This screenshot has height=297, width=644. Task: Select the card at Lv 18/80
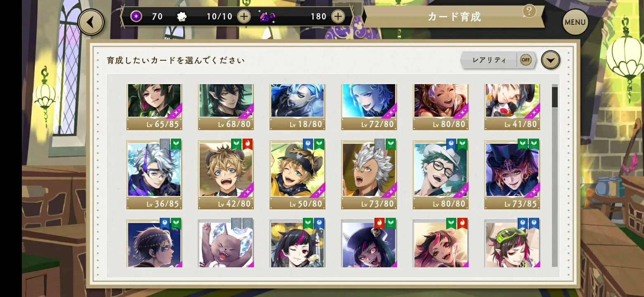tap(297, 107)
